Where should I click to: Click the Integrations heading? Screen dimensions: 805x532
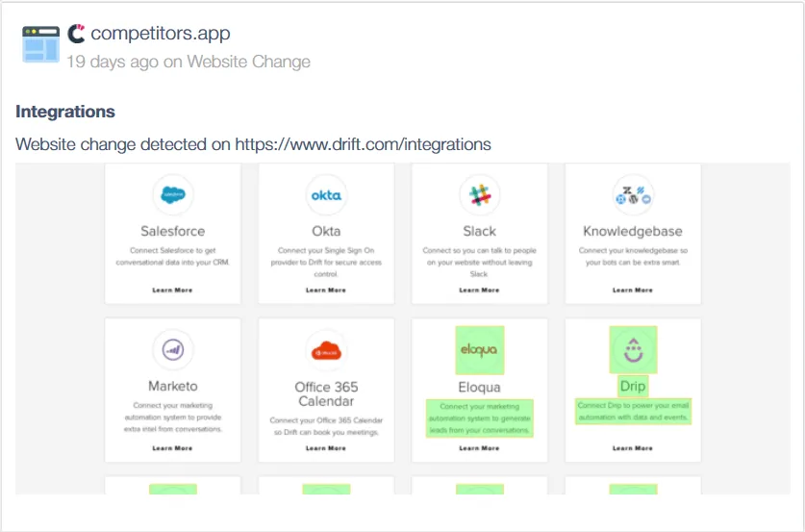(x=65, y=112)
